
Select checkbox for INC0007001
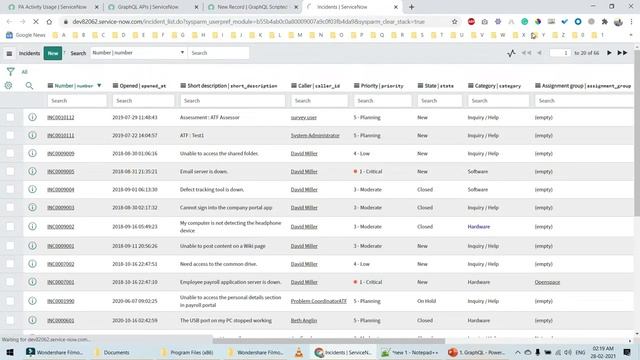tap(10, 282)
